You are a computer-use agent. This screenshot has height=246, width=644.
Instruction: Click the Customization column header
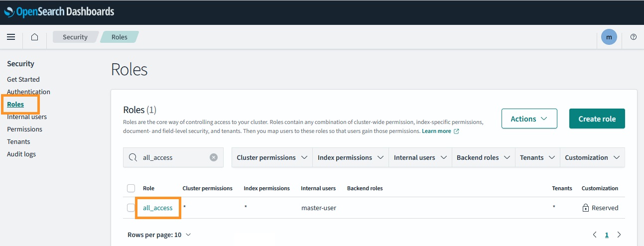600,188
